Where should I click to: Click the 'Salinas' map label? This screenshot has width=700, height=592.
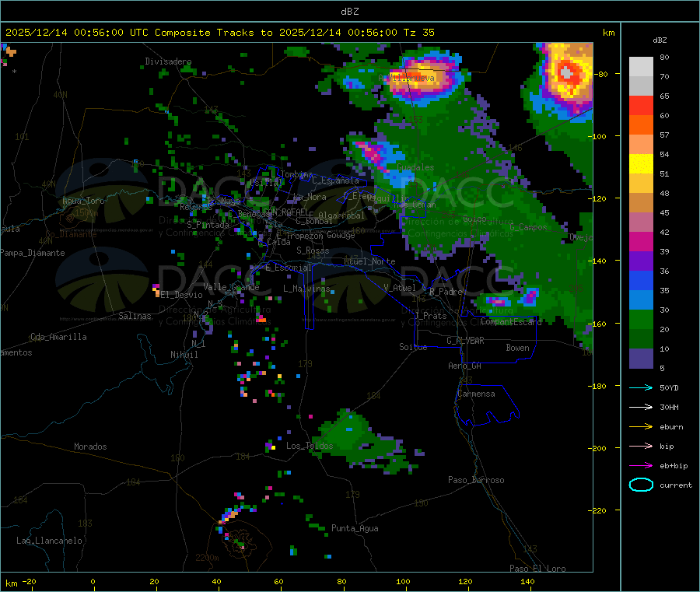click(x=135, y=316)
